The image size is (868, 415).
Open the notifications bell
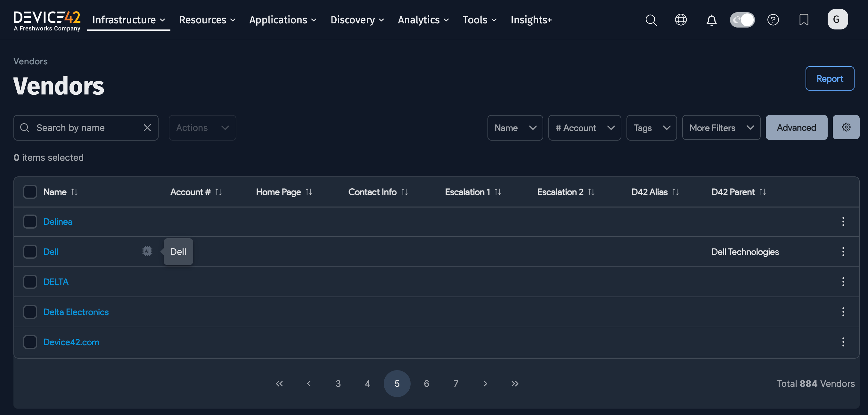[x=711, y=20]
